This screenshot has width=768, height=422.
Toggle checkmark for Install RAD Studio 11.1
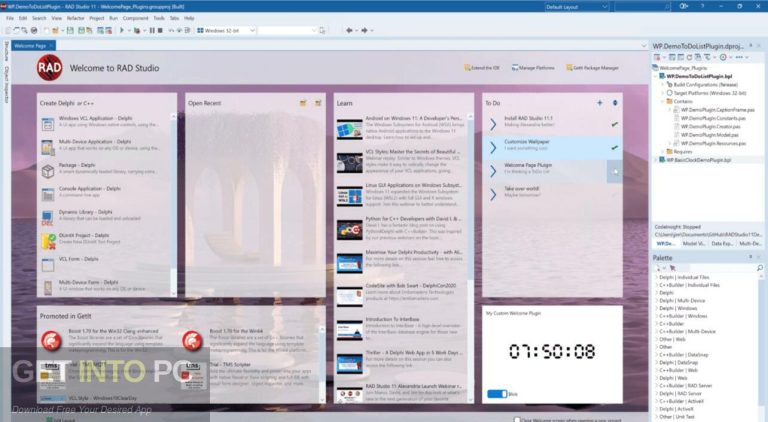[x=614, y=124]
